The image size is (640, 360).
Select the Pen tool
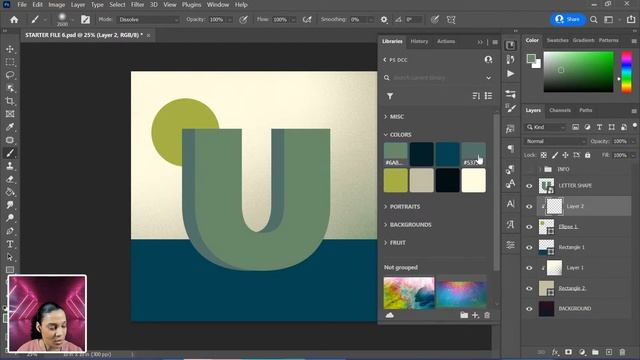(10, 231)
